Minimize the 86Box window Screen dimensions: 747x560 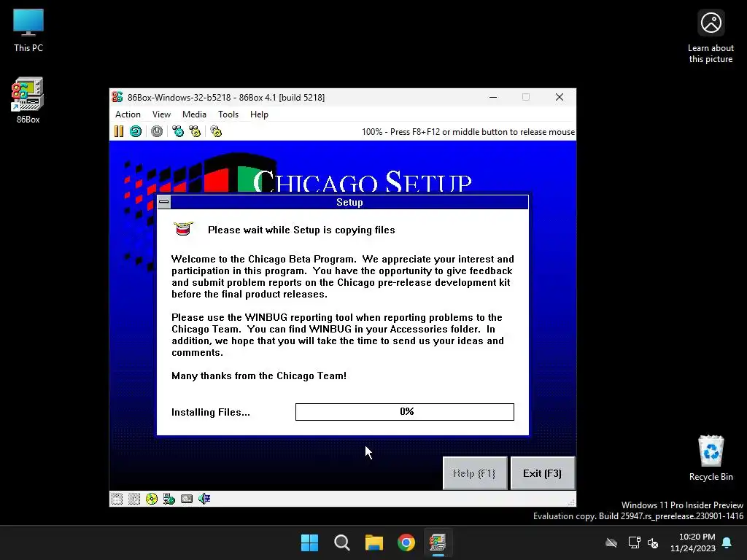494,97
